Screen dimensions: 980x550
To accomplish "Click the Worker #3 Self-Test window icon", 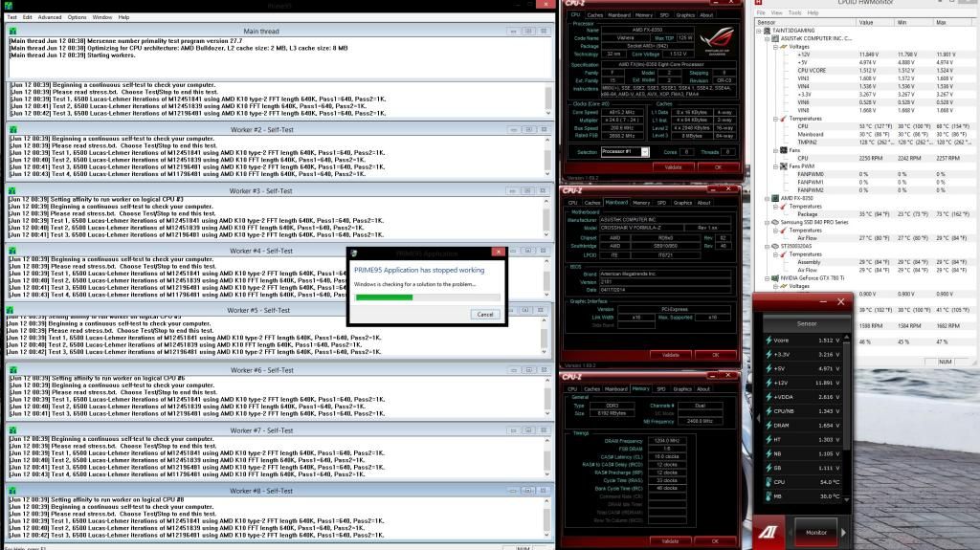I will [x=11, y=190].
